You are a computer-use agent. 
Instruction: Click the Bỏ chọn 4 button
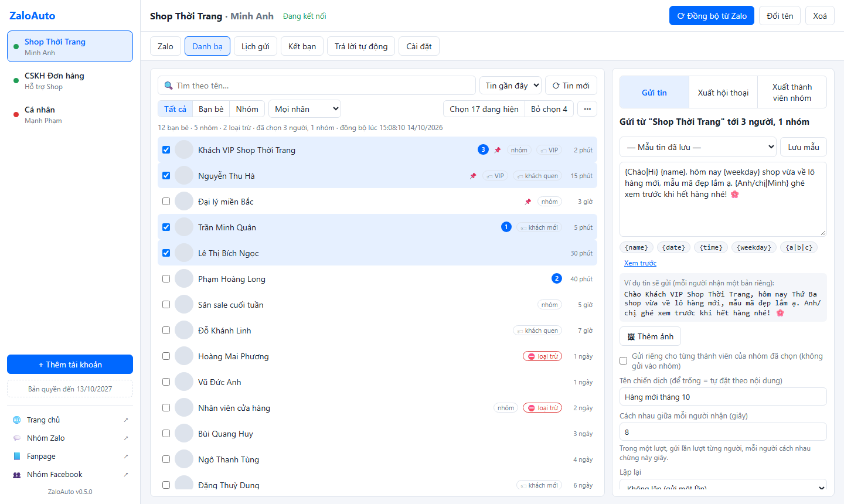click(x=549, y=109)
